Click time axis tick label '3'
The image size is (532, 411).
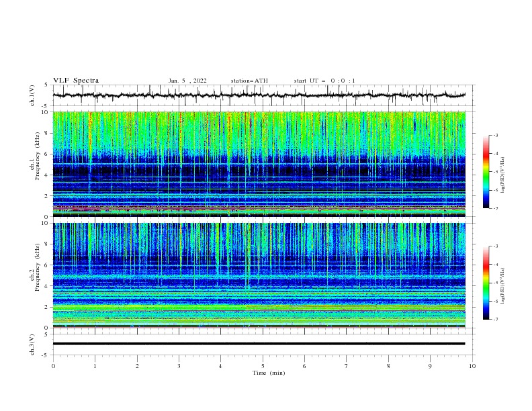coord(179,366)
